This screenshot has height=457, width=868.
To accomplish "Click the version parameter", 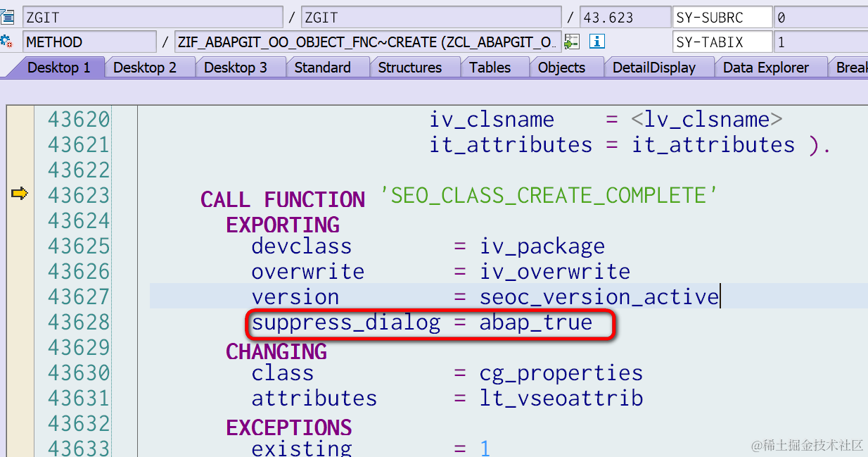I will pos(295,296).
